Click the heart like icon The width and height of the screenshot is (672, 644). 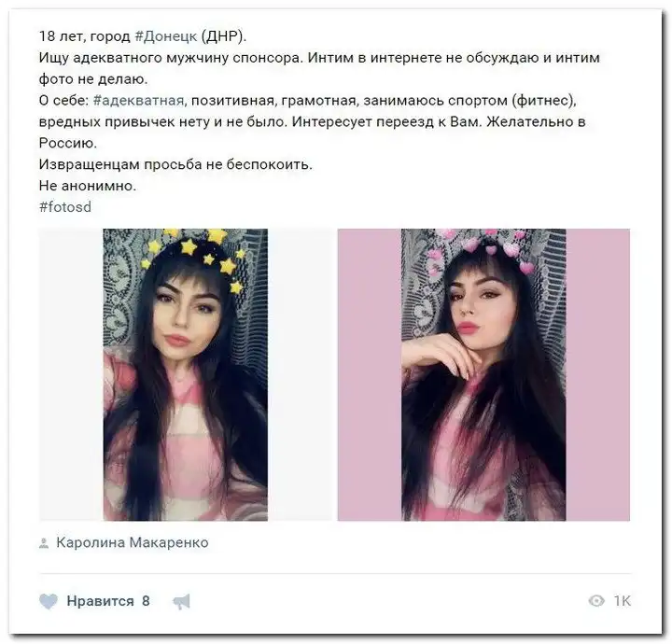point(49,601)
